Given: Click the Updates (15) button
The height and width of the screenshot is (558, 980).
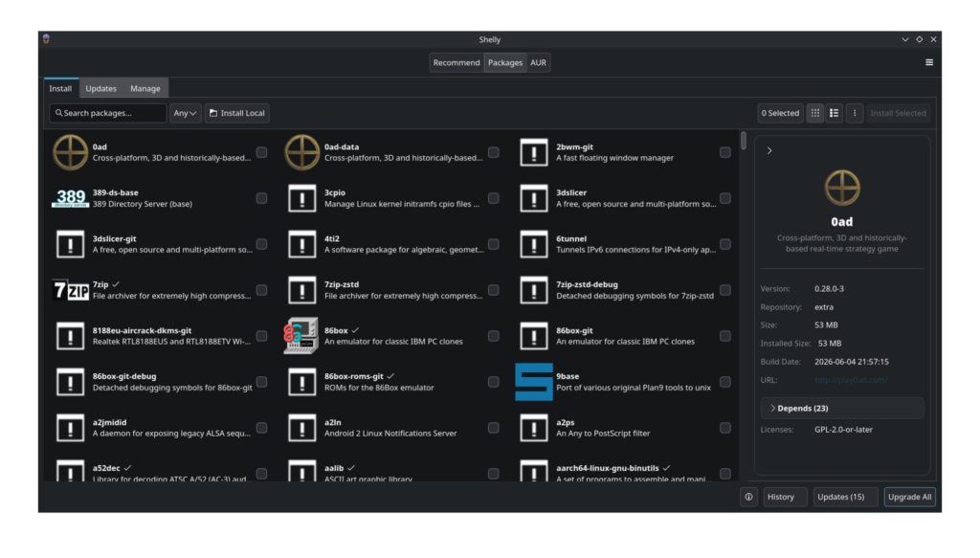Looking at the screenshot, I should click(x=846, y=497).
